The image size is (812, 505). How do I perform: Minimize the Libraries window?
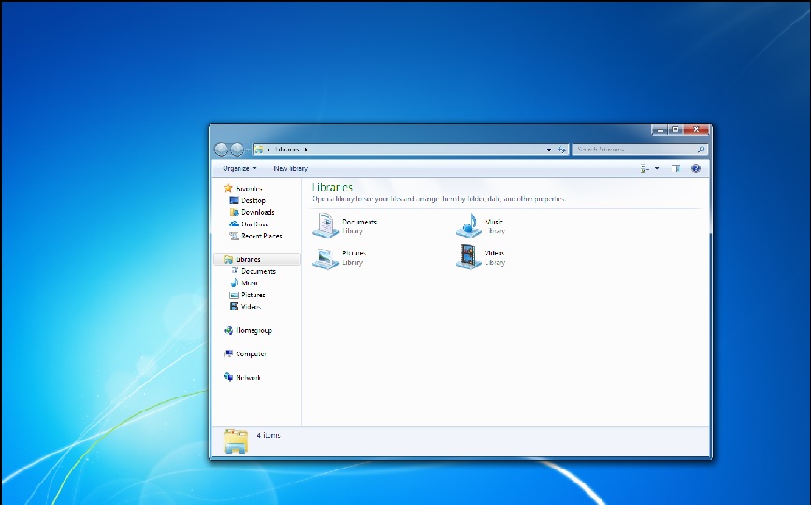pyautogui.click(x=660, y=129)
